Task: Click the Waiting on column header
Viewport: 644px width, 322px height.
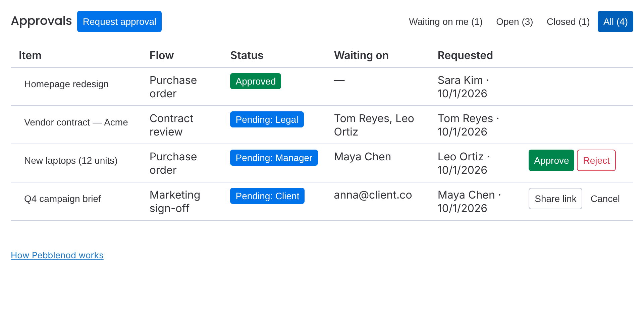Action: [x=361, y=55]
